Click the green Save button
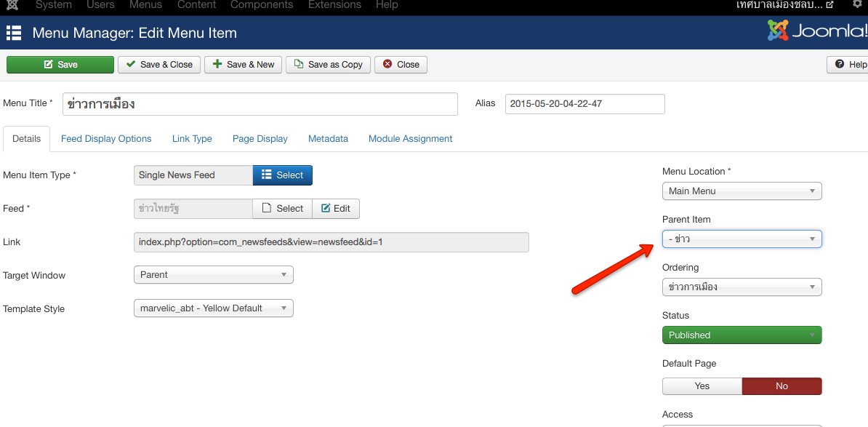868x427 pixels. [60, 65]
